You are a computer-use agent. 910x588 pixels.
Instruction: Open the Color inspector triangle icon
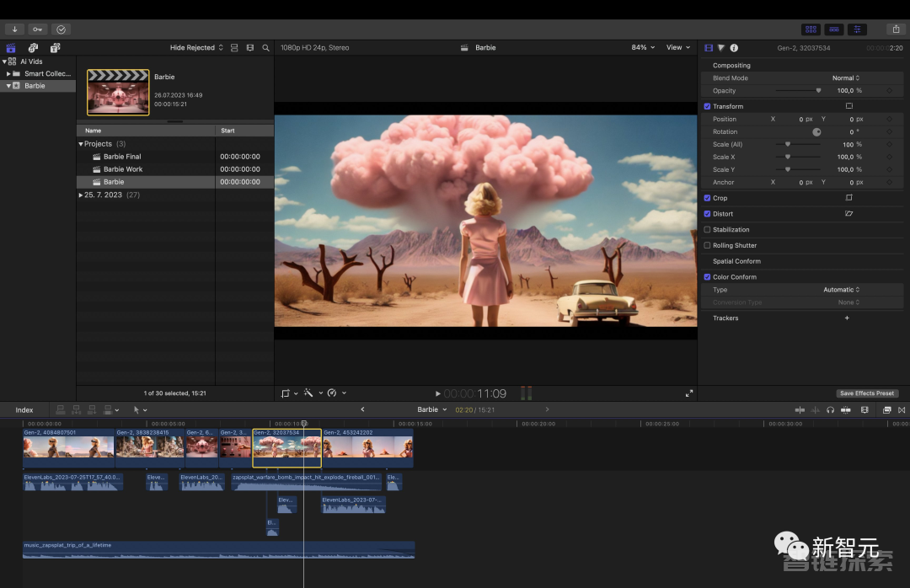pos(721,48)
